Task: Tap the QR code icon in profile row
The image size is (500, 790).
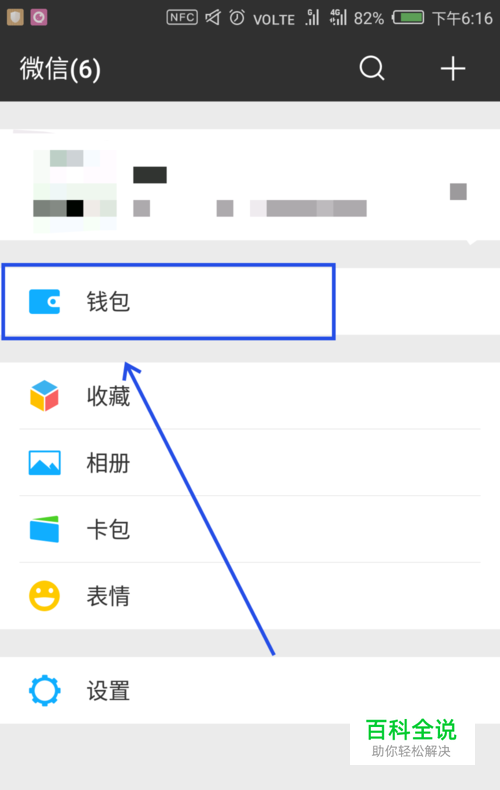Action: click(x=458, y=191)
